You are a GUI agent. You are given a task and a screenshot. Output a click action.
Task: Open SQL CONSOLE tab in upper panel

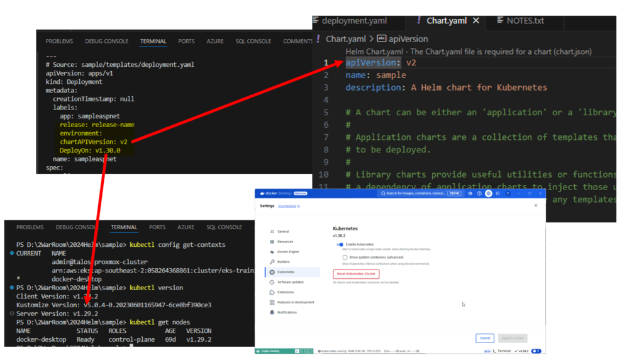click(253, 41)
